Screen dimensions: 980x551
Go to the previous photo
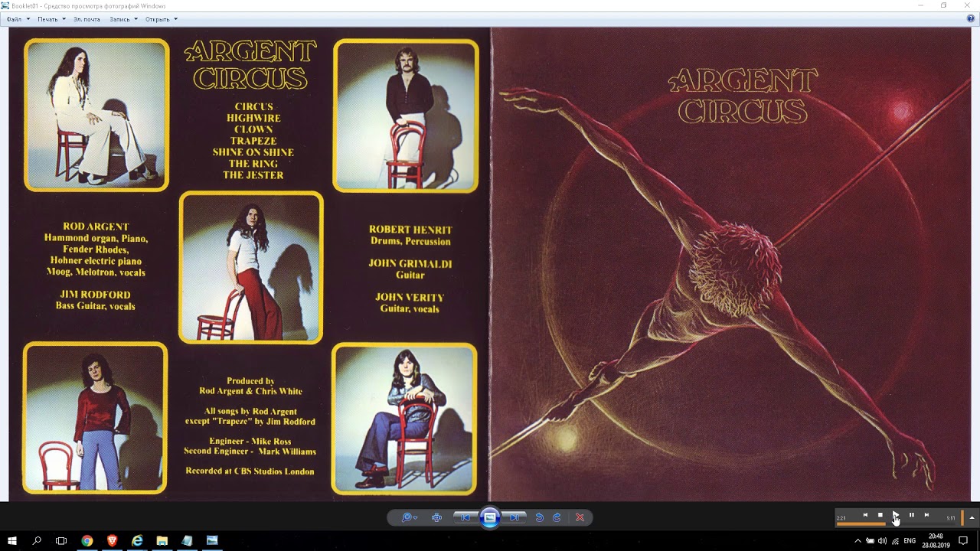465,517
